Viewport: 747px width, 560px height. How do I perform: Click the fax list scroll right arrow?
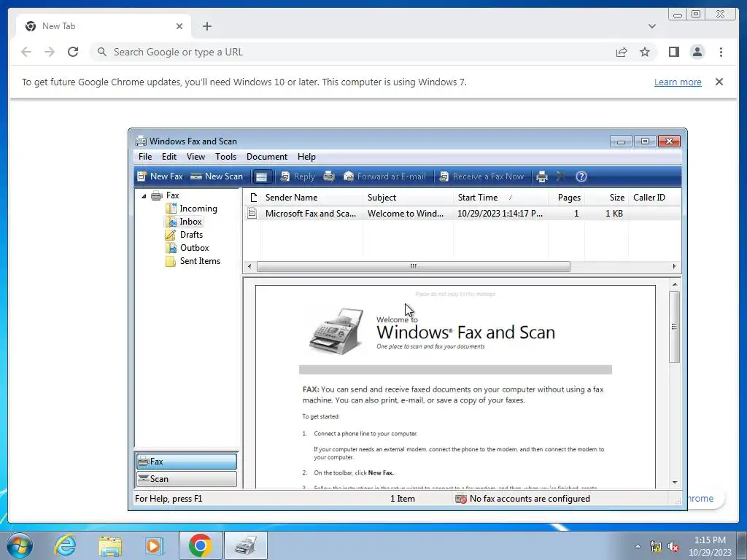(674, 266)
